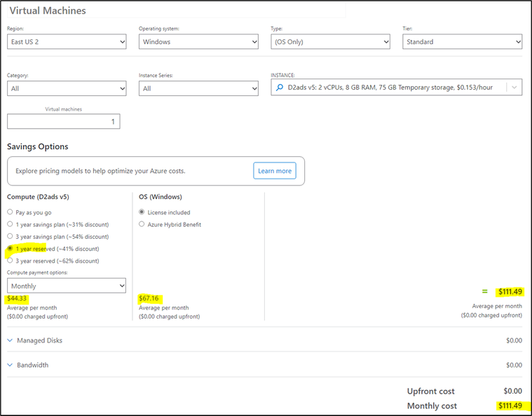Click the Virtual machines quantity field
This screenshot has height=416, width=532.
(64, 121)
